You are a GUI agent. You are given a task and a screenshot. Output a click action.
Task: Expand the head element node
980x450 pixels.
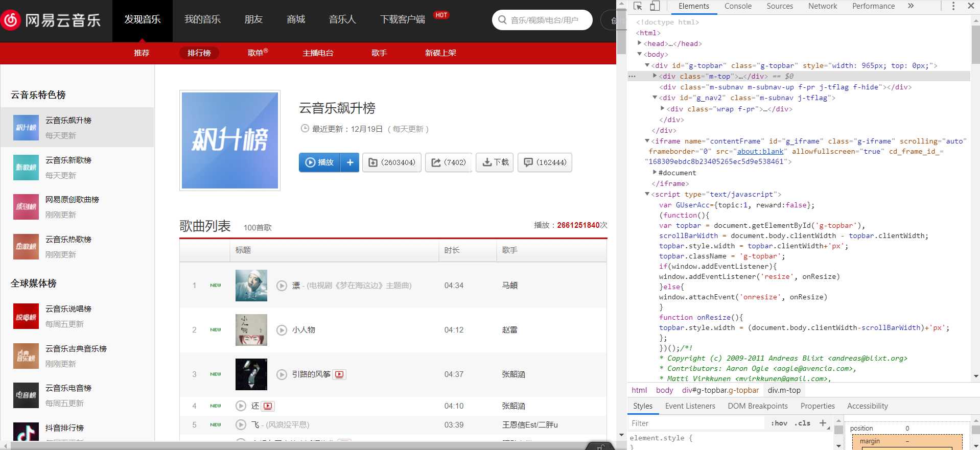[x=640, y=43]
